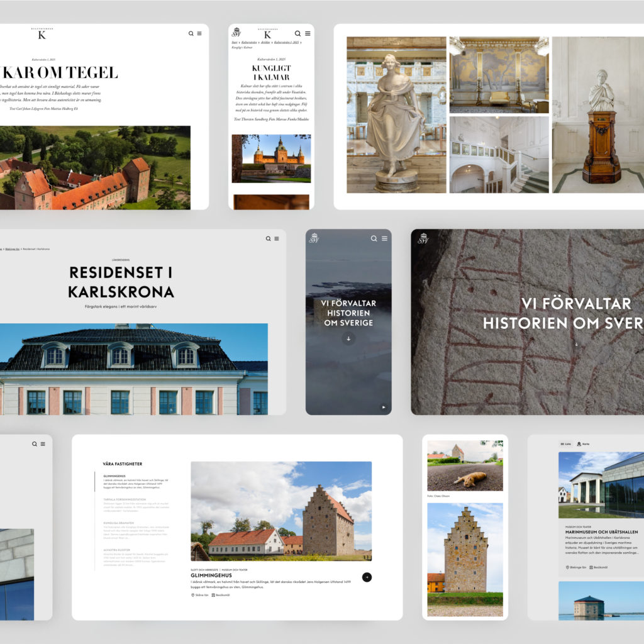Click the SFV logo on the dark mobile hero
The image size is (644, 644).
tap(314, 238)
